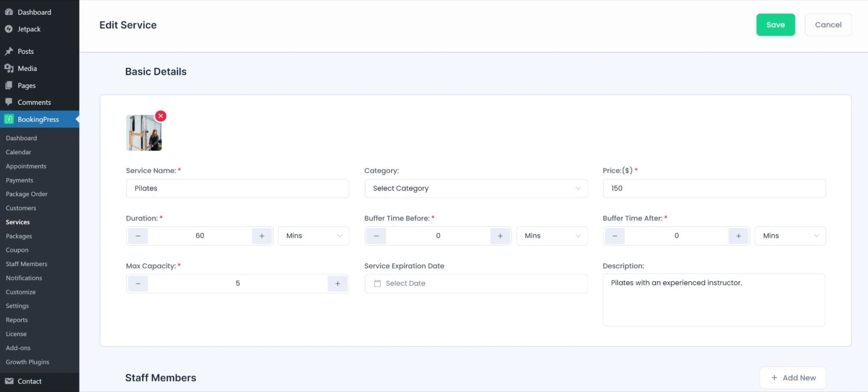Open BookingPress Settings submenu item

tap(17, 306)
